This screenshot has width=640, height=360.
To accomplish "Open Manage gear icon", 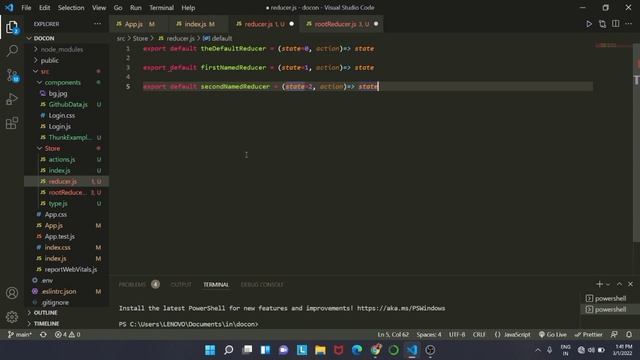I will point(12,316).
